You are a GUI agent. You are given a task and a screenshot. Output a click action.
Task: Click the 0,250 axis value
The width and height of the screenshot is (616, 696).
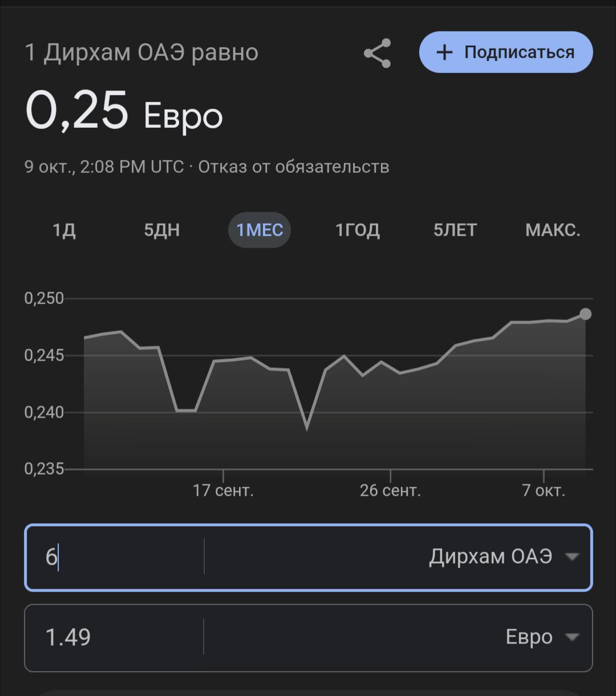44,298
